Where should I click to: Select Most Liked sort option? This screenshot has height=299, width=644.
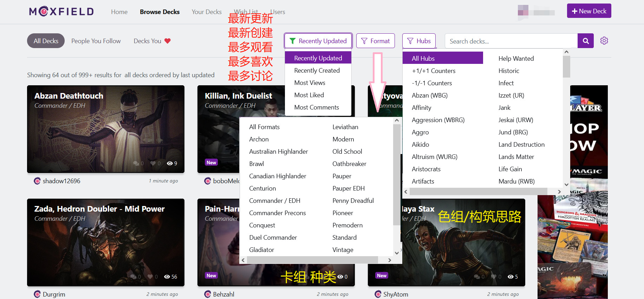point(309,95)
